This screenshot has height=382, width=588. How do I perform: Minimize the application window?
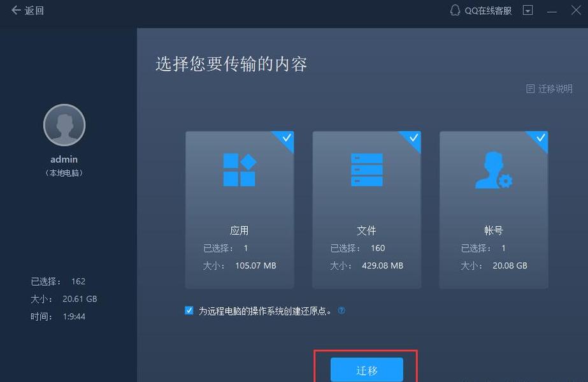[x=552, y=11]
